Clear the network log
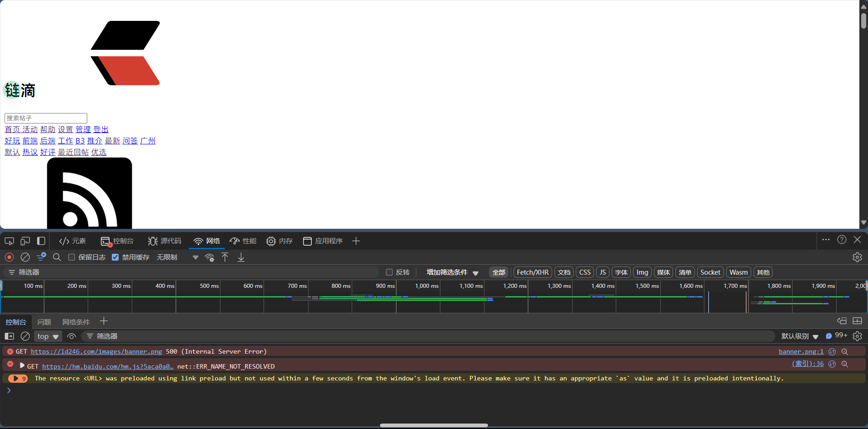 point(25,257)
